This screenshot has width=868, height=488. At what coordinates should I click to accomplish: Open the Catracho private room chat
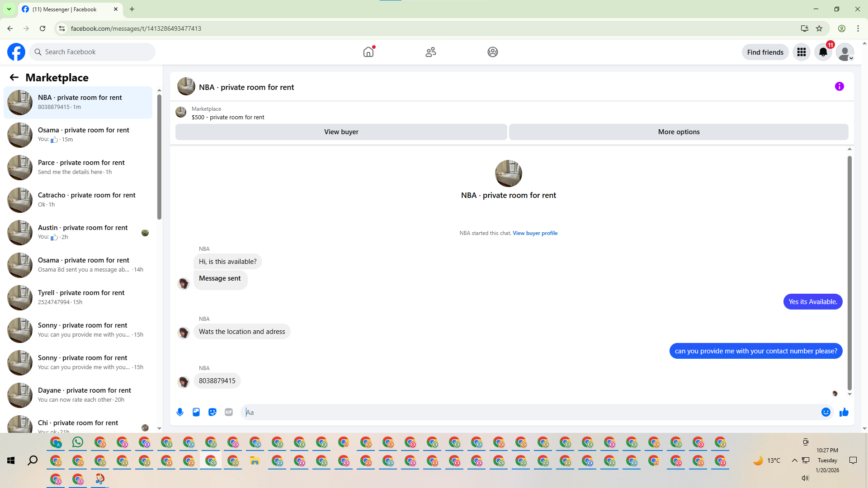click(x=78, y=200)
